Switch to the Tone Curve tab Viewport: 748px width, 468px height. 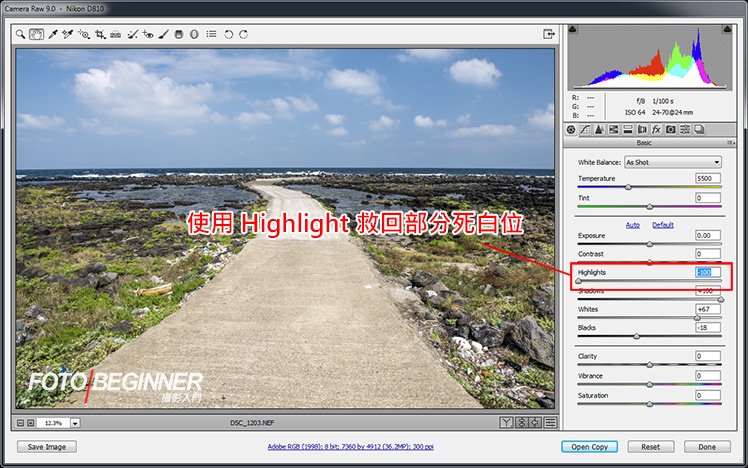point(585,129)
